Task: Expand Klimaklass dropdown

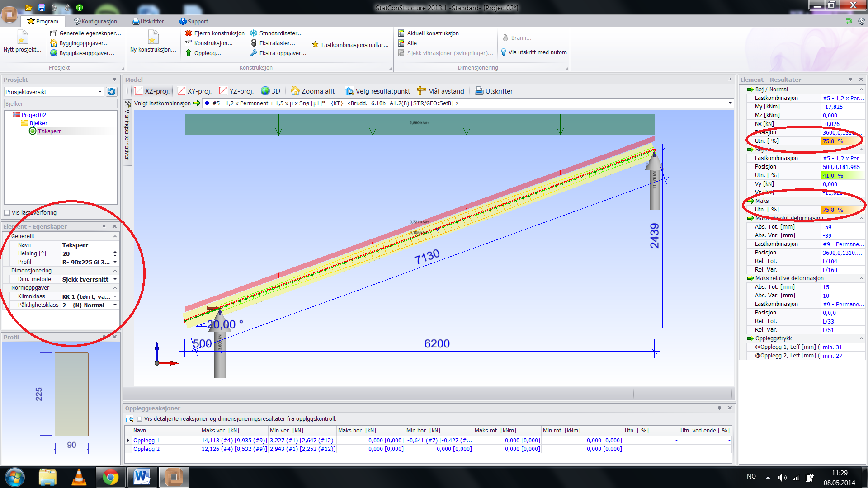Action: coord(115,296)
